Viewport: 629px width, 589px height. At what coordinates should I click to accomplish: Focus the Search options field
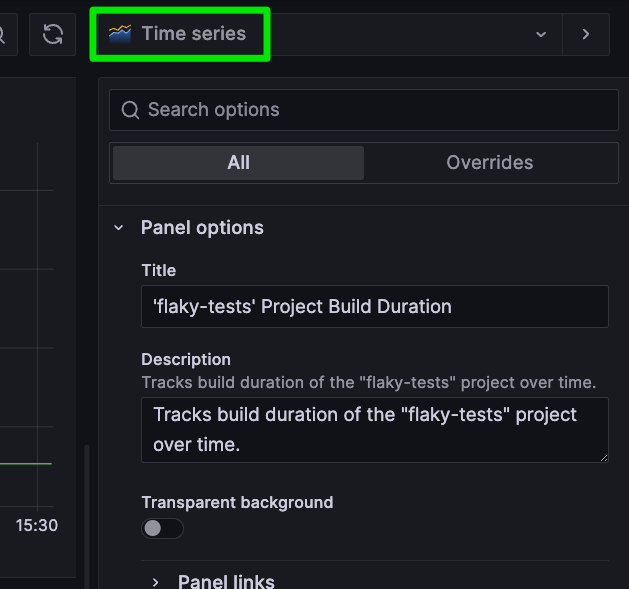click(x=363, y=110)
